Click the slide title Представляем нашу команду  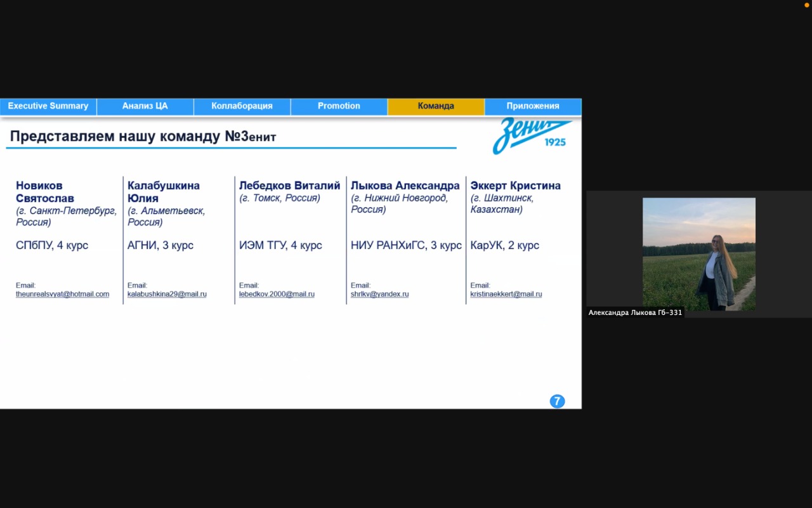[x=143, y=137]
